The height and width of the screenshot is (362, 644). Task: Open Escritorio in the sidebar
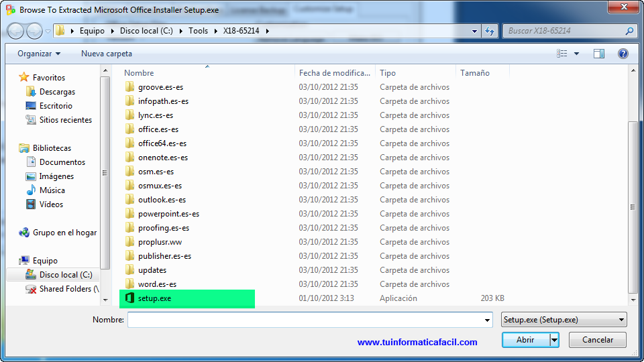(x=56, y=105)
